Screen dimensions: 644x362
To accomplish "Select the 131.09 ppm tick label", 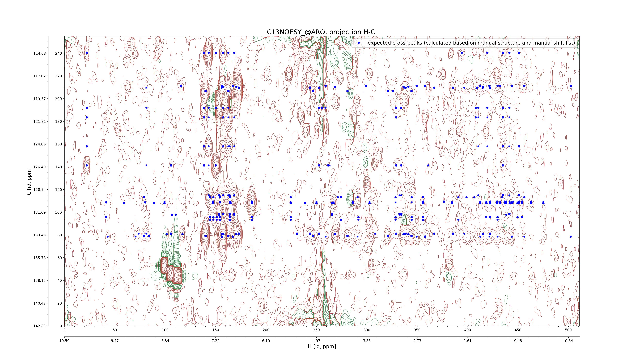I will tap(40, 212).
